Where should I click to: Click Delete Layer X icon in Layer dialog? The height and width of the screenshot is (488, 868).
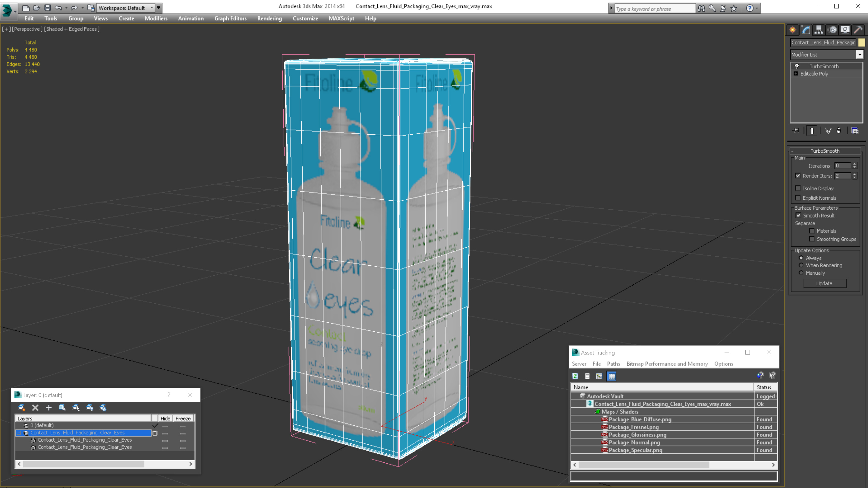pos(35,408)
